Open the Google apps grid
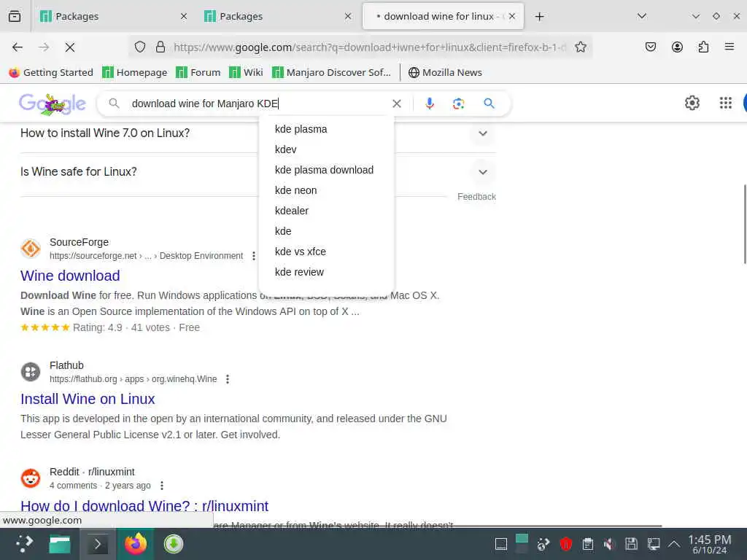 tap(726, 103)
